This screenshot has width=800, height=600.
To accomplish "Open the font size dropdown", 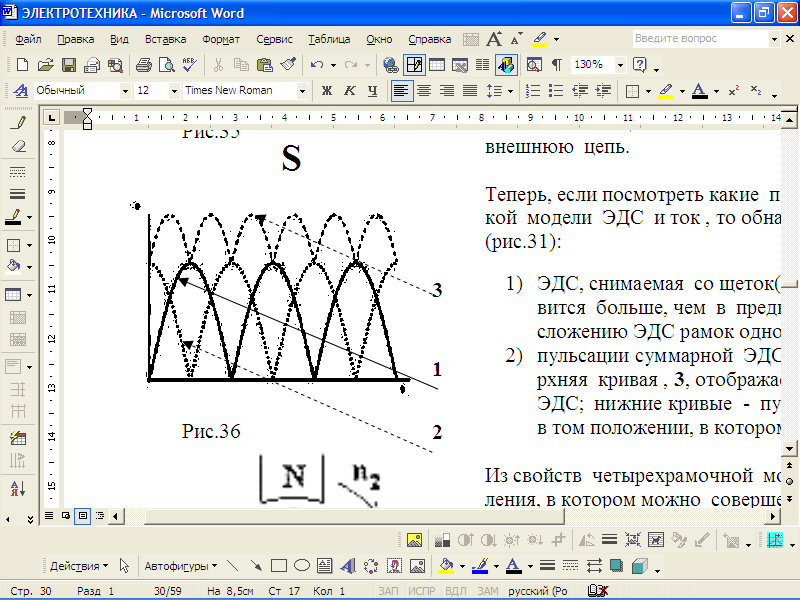I will (174, 91).
